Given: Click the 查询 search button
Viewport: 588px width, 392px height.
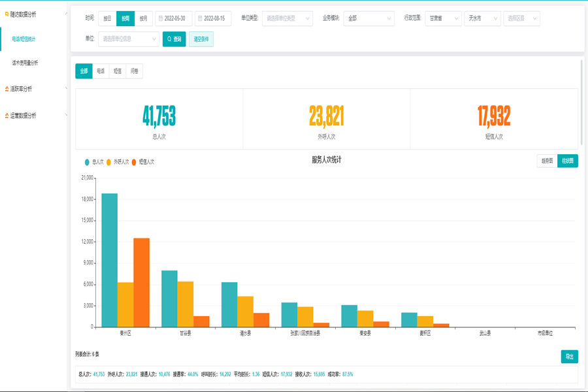Looking at the screenshot, I should pyautogui.click(x=174, y=39).
